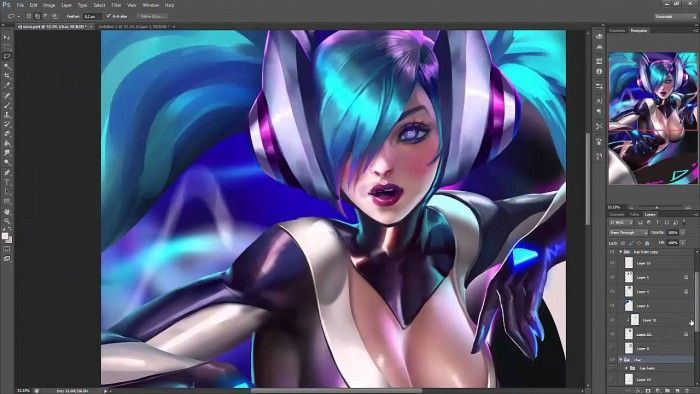This screenshot has height=394, width=700.
Task: Open the Window menu
Action: (x=150, y=5)
